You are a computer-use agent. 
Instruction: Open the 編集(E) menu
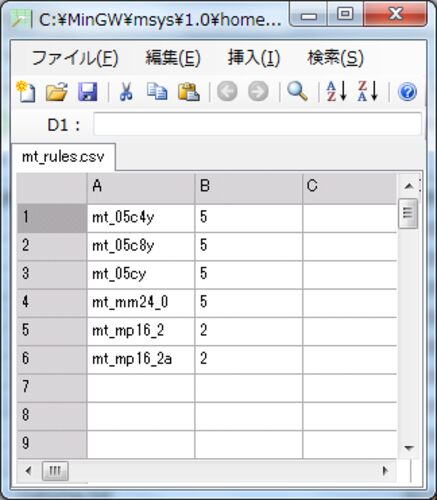(x=173, y=58)
